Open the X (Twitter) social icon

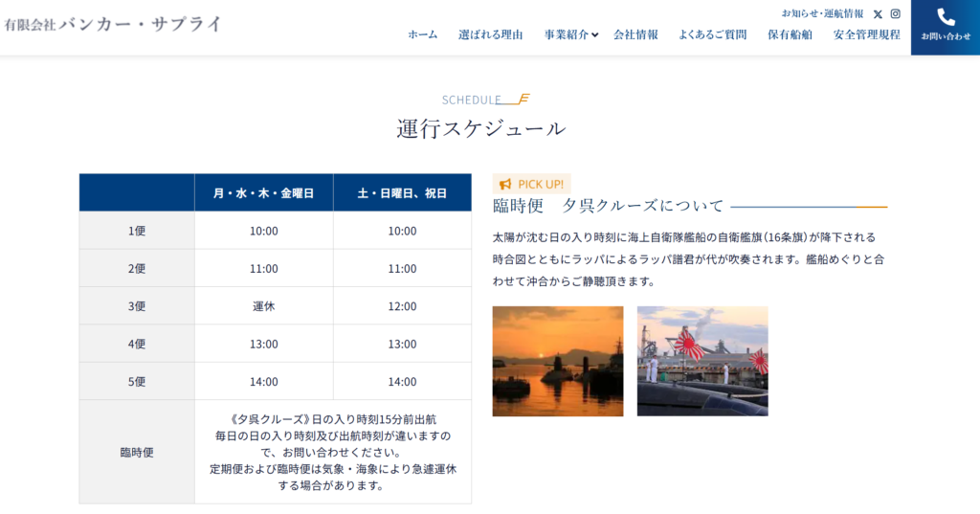[x=878, y=14]
